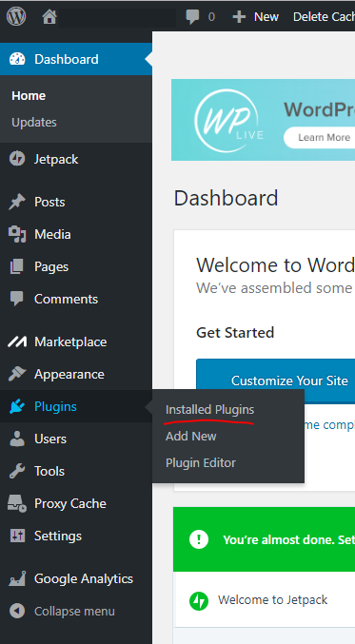This screenshot has height=644, width=355.
Task: Click the Media icon in sidebar
Action: pyautogui.click(x=17, y=235)
